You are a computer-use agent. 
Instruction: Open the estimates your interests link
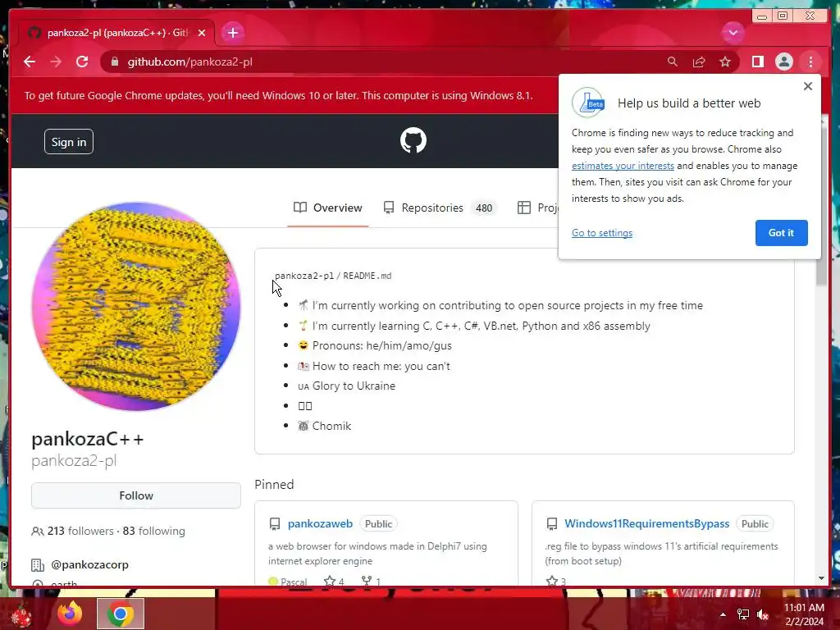(623, 166)
